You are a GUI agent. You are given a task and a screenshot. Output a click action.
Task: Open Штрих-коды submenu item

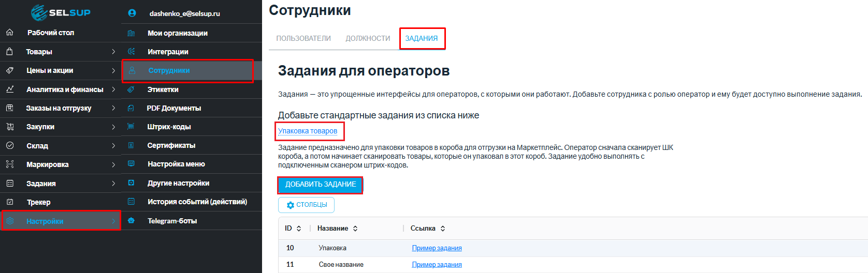pos(169,127)
